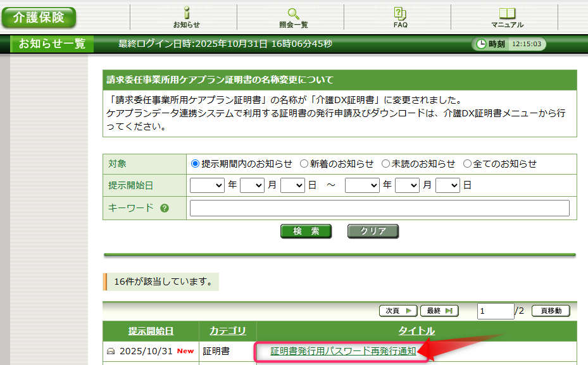
Task: Select 提示期間内のお知らせ radio button
Action: click(196, 164)
